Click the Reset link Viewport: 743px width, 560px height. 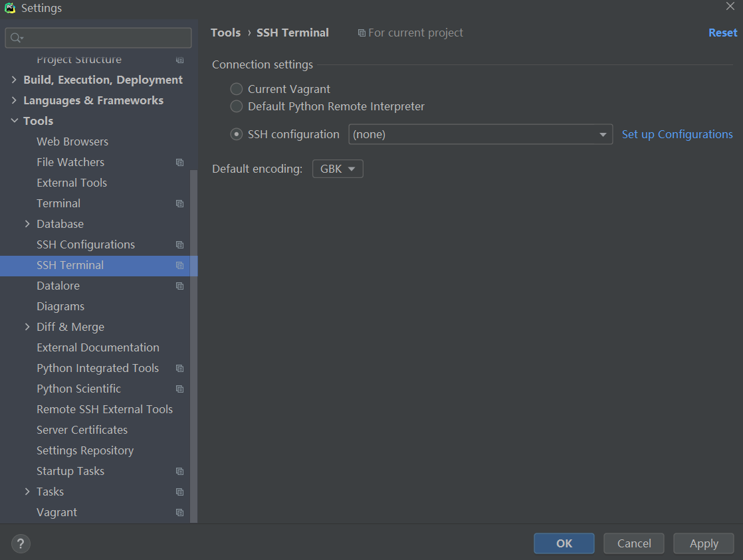pos(722,33)
